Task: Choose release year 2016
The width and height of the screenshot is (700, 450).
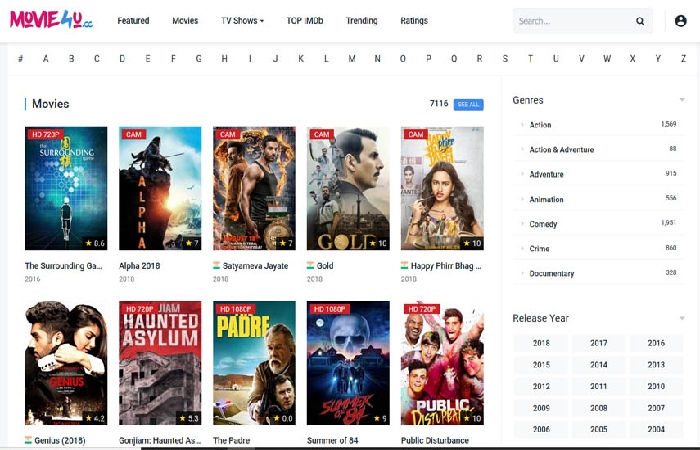Action: (x=656, y=343)
